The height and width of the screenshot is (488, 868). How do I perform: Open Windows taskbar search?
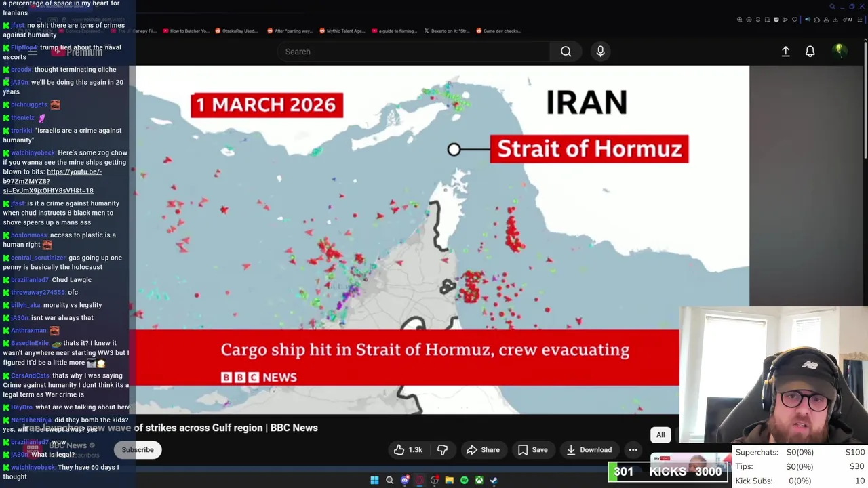click(389, 480)
